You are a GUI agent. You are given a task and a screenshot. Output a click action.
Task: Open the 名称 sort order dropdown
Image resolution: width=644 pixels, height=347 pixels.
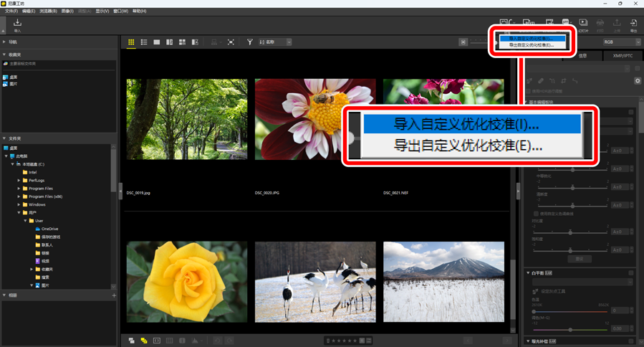(x=274, y=42)
